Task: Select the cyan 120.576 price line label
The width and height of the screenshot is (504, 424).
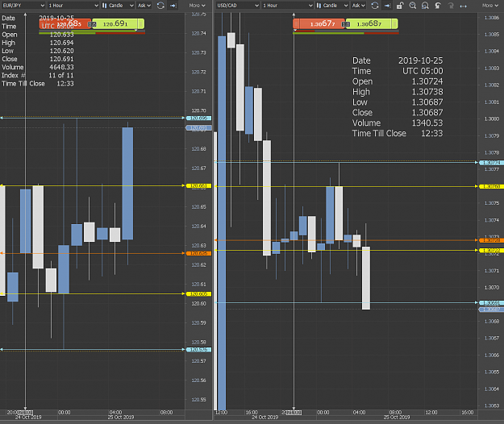Action: point(198,350)
